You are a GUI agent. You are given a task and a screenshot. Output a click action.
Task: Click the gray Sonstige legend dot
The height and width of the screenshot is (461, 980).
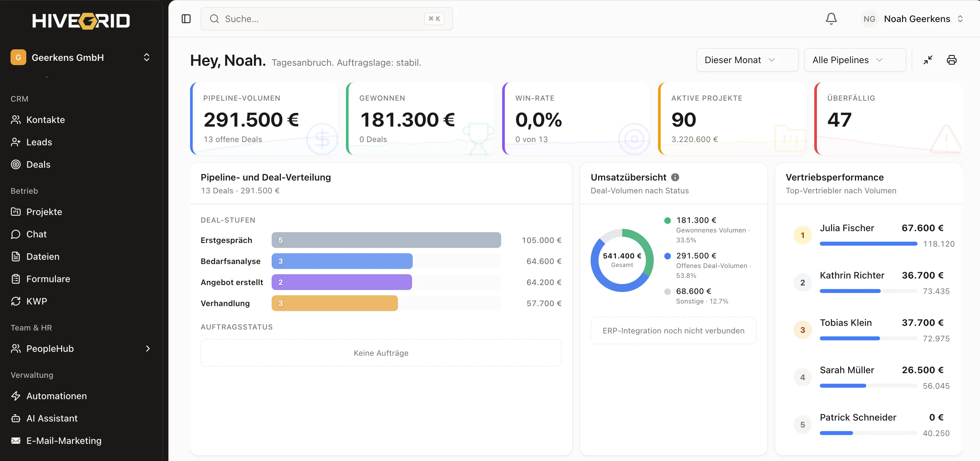[667, 292]
